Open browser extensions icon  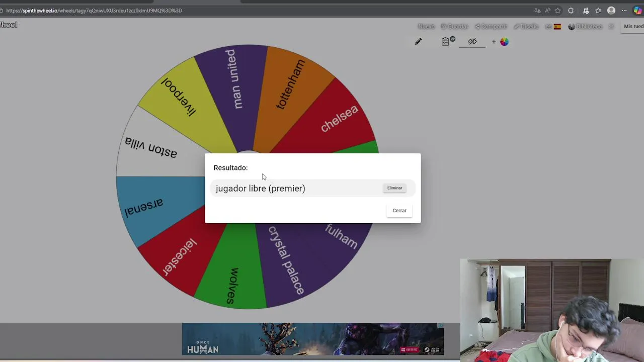[571, 11]
